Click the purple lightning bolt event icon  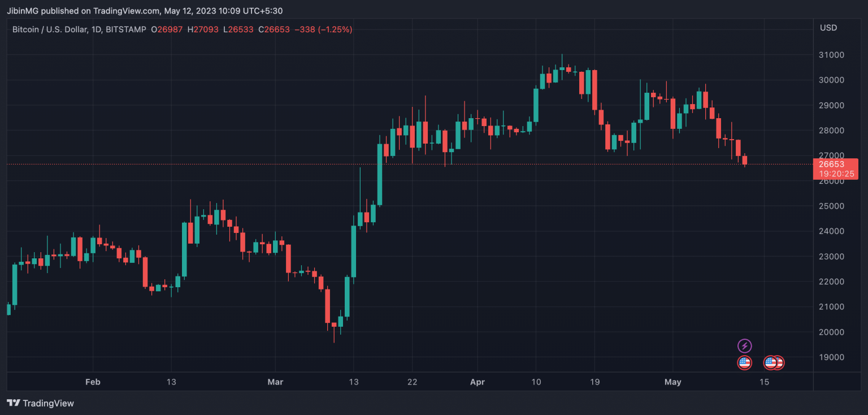point(745,345)
